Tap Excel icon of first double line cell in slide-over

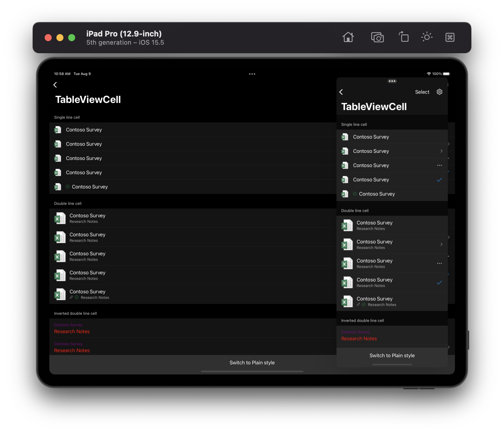coord(347,225)
